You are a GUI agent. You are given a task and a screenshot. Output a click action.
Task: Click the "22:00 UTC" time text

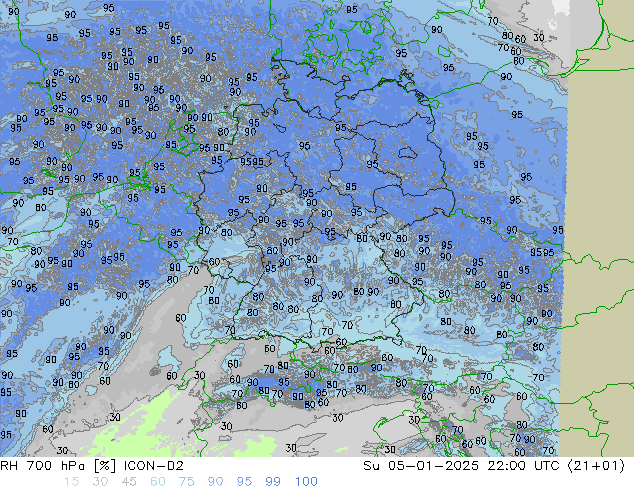tap(524, 466)
